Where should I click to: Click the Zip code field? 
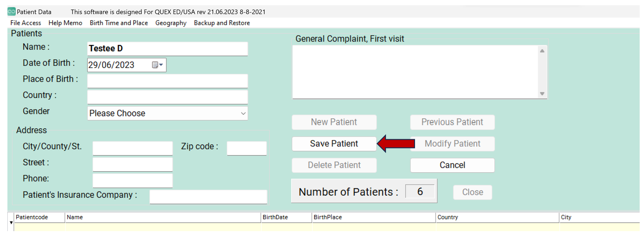pos(247,148)
